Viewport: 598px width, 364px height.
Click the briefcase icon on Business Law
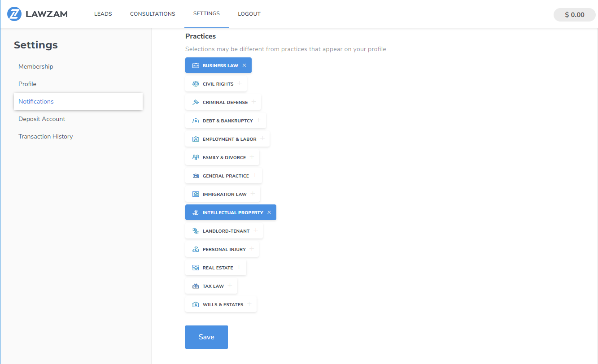click(196, 65)
